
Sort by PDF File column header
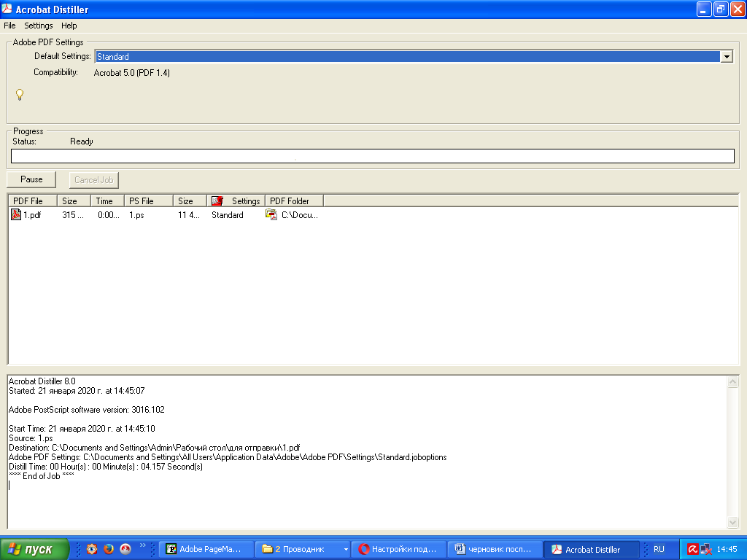click(x=33, y=201)
